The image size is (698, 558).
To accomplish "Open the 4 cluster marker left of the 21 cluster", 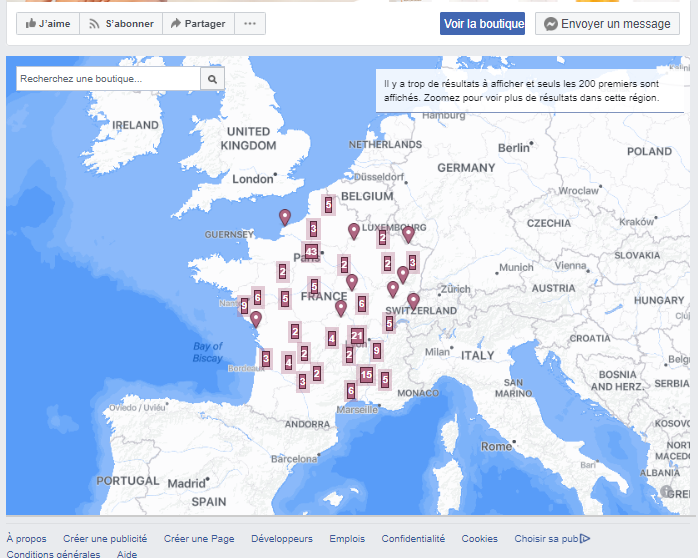I will click(332, 339).
